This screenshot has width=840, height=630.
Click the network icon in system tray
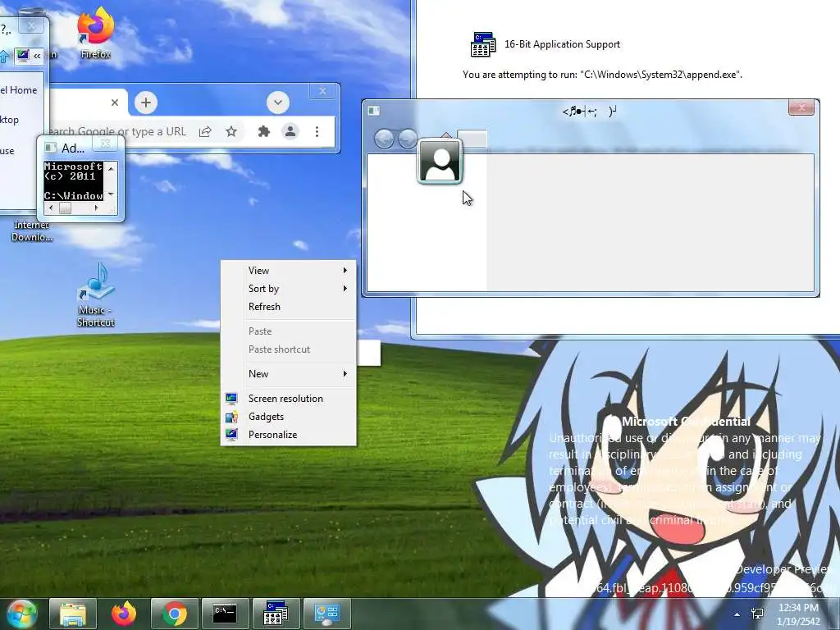click(x=757, y=614)
